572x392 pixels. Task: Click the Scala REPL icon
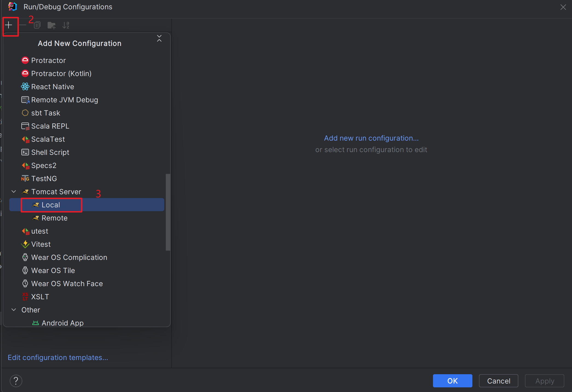pos(25,126)
